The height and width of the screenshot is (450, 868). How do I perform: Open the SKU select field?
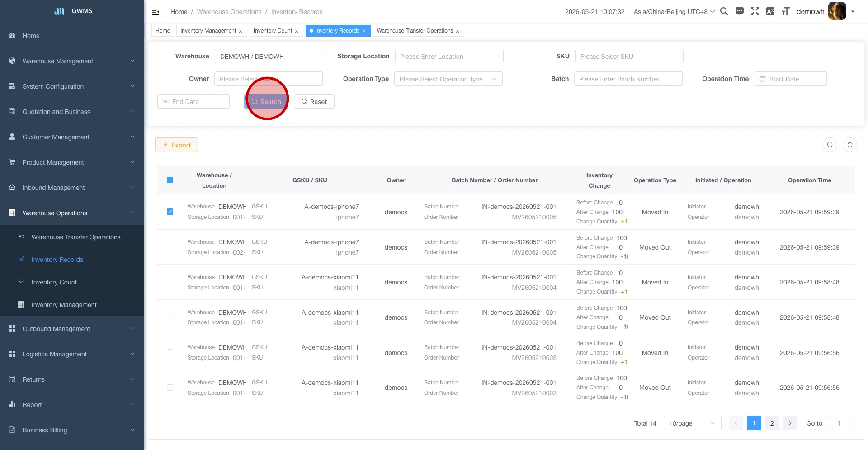point(629,56)
